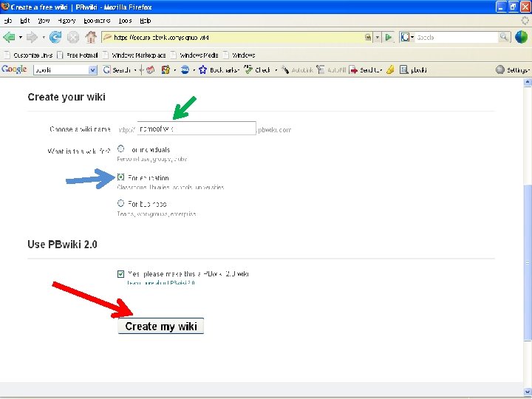Open the Bookmarks menu
This screenshot has width=532, height=399.
pos(97,21)
